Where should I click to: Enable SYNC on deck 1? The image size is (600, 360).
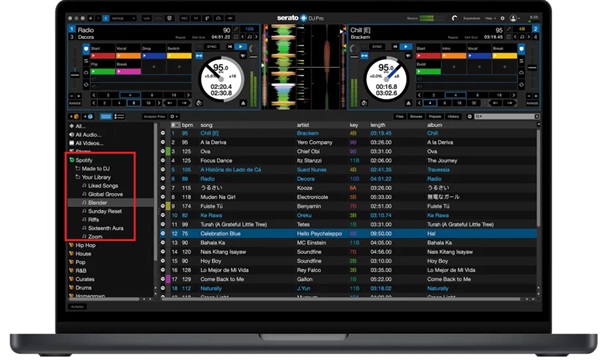click(x=212, y=47)
